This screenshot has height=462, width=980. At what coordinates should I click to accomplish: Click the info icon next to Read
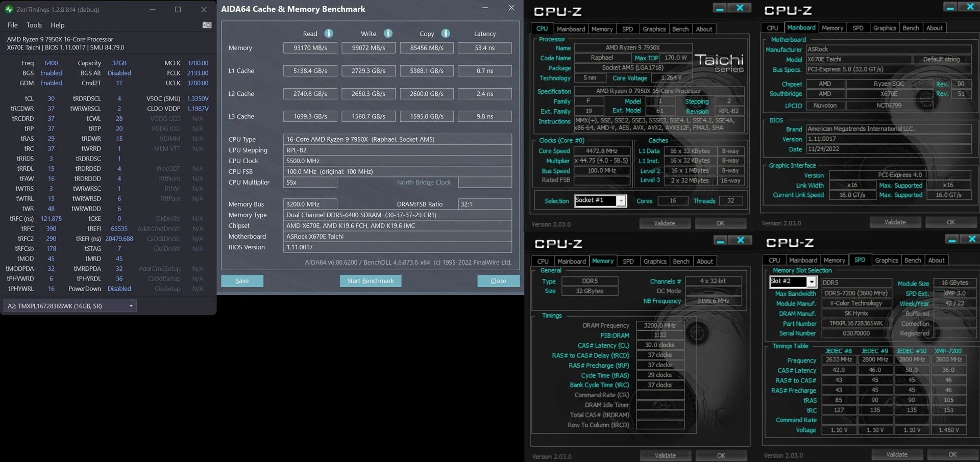(329, 33)
